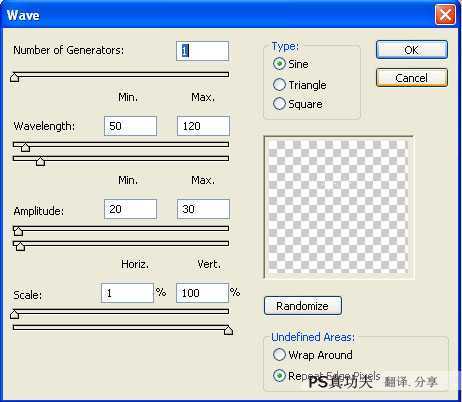The height and width of the screenshot is (402, 462).
Task: Click the Wavelength Min field showing 50
Action: click(130, 126)
